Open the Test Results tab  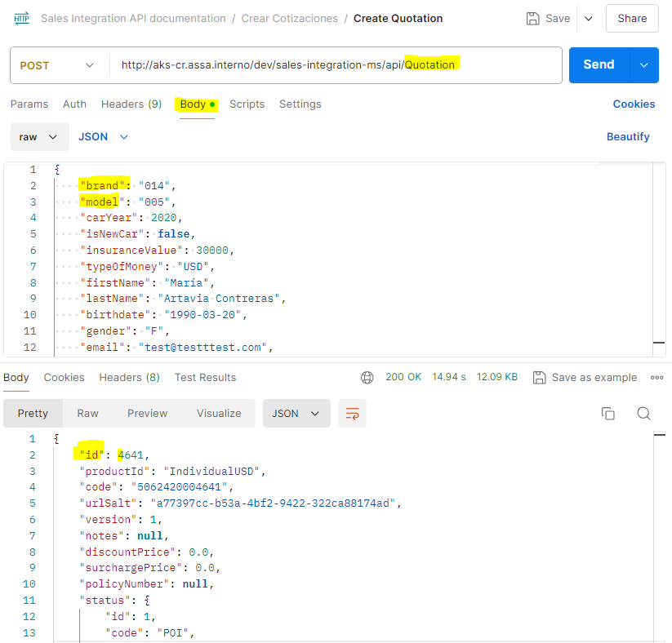pos(205,378)
